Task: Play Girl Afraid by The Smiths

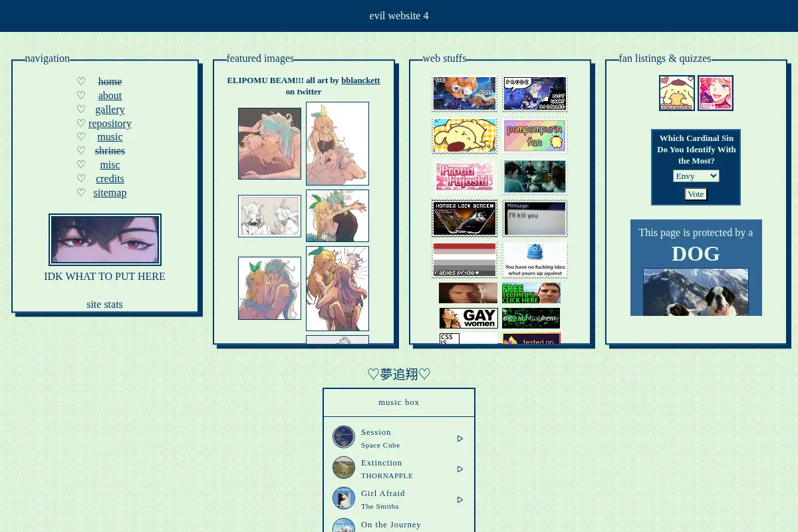Action: click(460, 500)
